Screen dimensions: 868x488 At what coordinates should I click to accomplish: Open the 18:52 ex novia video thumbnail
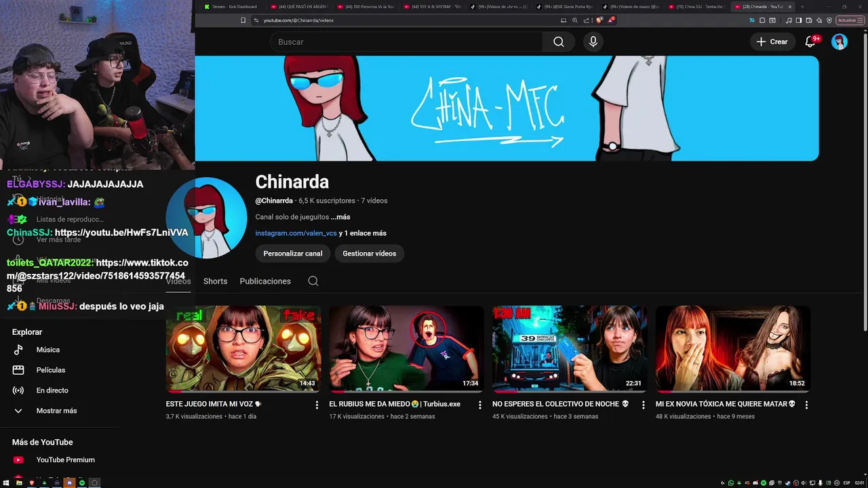tap(733, 348)
